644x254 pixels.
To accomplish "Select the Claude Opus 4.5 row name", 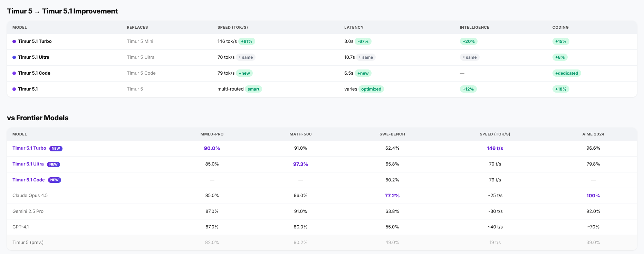I will tap(30, 196).
